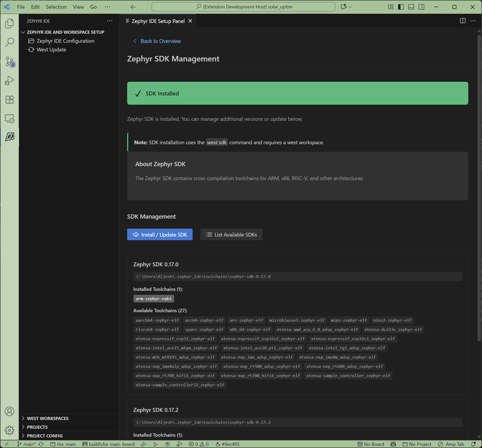Go back with the navigation arrow

[x=133, y=7]
